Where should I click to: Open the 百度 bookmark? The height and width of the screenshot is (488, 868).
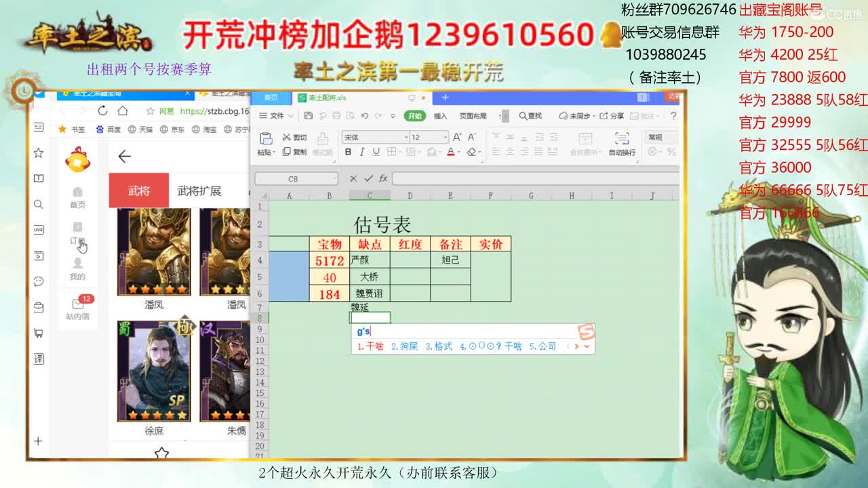coord(108,129)
